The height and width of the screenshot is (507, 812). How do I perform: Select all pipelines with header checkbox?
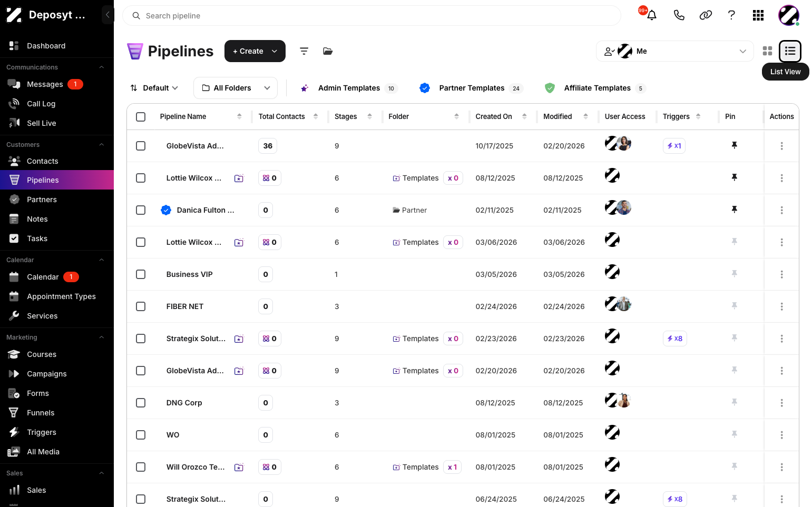point(141,116)
